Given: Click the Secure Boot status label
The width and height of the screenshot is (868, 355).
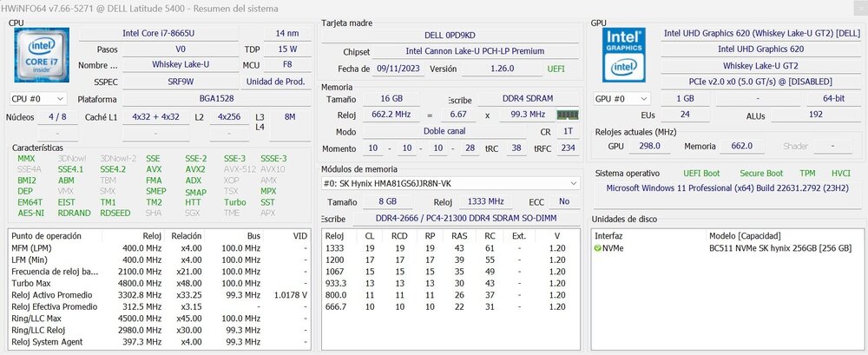Looking at the screenshot, I should pyautogui.click(x=761, y=174).
